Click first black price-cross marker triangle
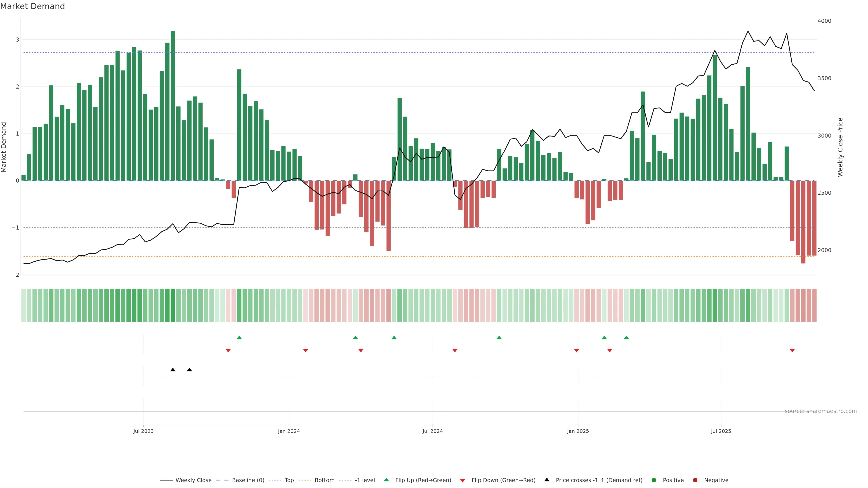 pyautogui.click(x=173, y=370)
